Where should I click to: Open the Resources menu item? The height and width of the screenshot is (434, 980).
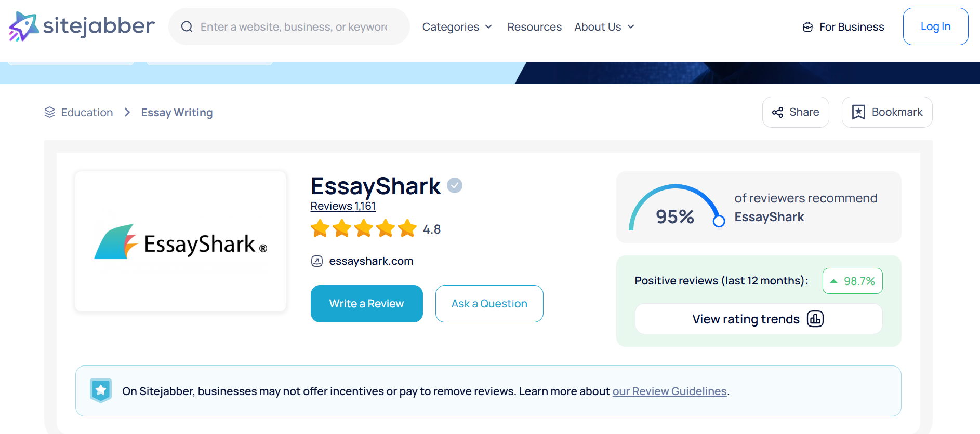534,27
